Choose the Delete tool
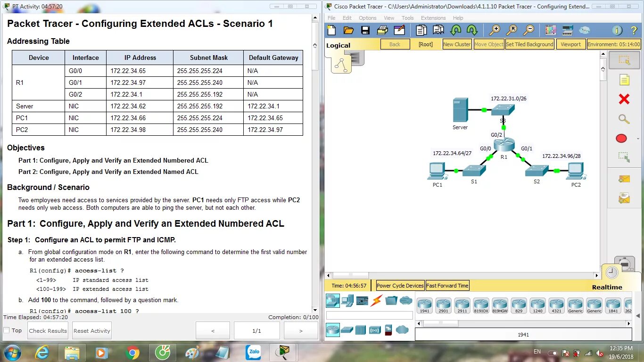Viewport: 644px width, 362px height. tap(624, 99)
